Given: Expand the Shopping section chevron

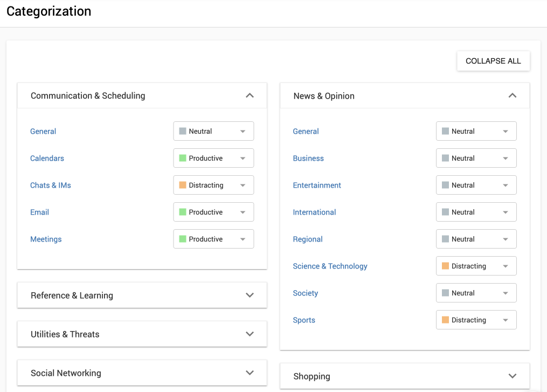Looking at the screenshot, I should (512, 376).
